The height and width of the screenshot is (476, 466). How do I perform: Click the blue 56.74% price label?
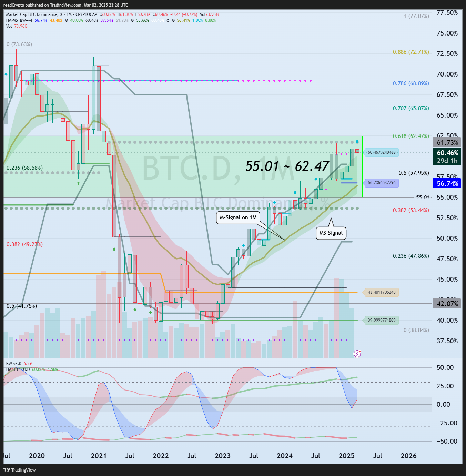point(447,183)
